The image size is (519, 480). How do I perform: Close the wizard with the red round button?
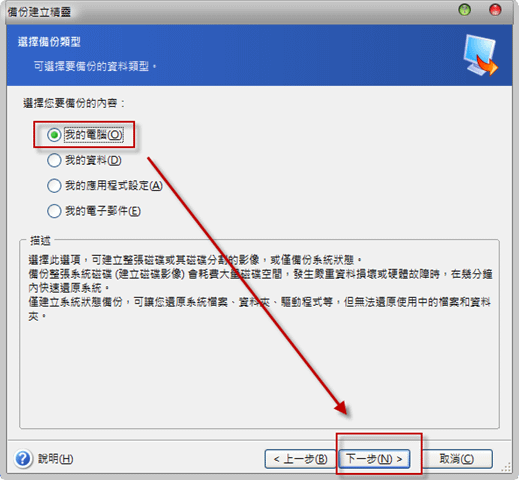[495, 9]
